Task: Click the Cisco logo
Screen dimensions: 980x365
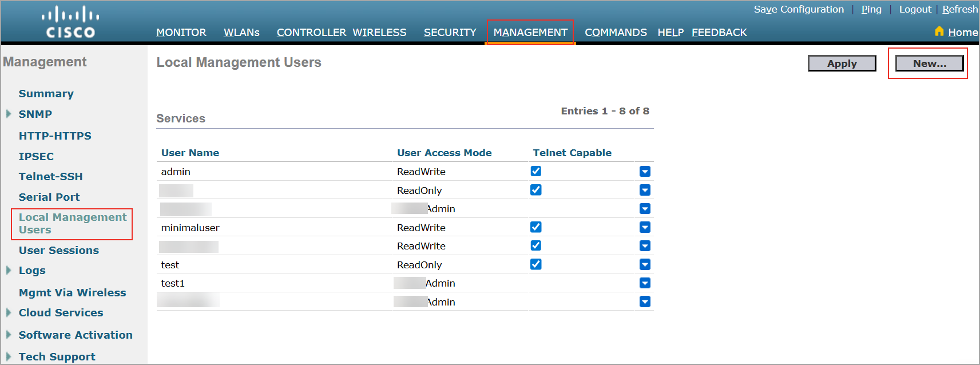Action: (70, 22)
